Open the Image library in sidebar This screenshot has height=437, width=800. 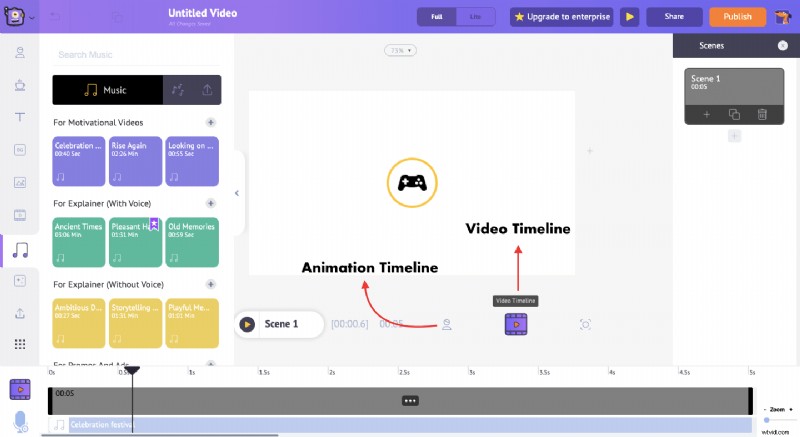tap(20, 182)
